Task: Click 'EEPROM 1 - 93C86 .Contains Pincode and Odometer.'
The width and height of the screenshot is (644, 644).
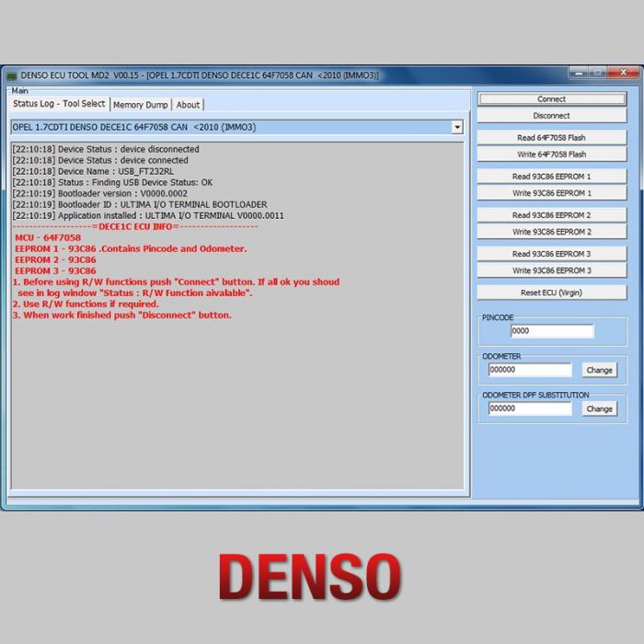Action: [131, 249]
